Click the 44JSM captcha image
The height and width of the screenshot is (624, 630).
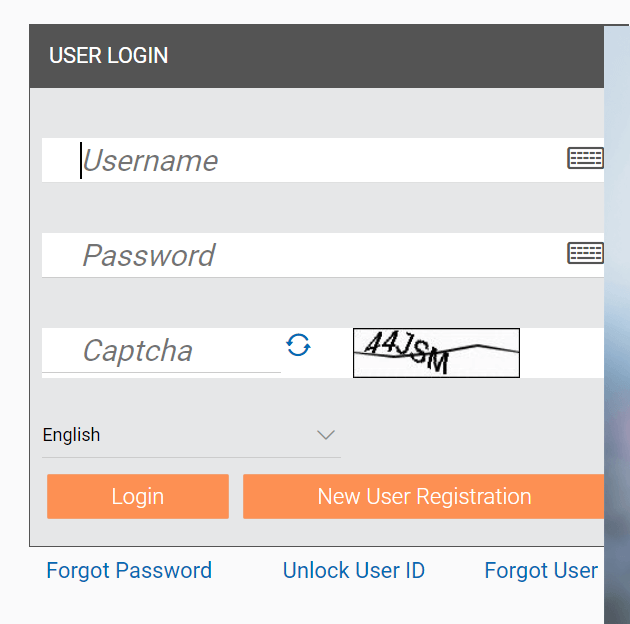click(436, 353)
